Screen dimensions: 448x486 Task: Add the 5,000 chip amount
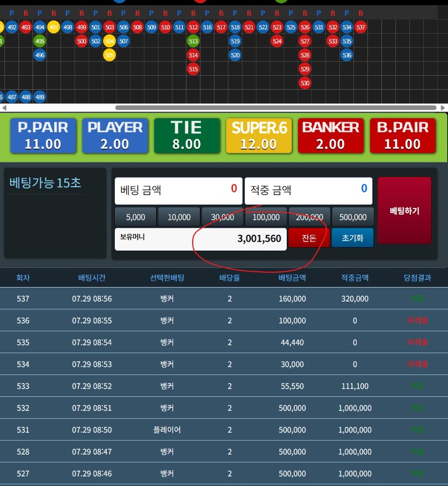click(x=136, y=217)
